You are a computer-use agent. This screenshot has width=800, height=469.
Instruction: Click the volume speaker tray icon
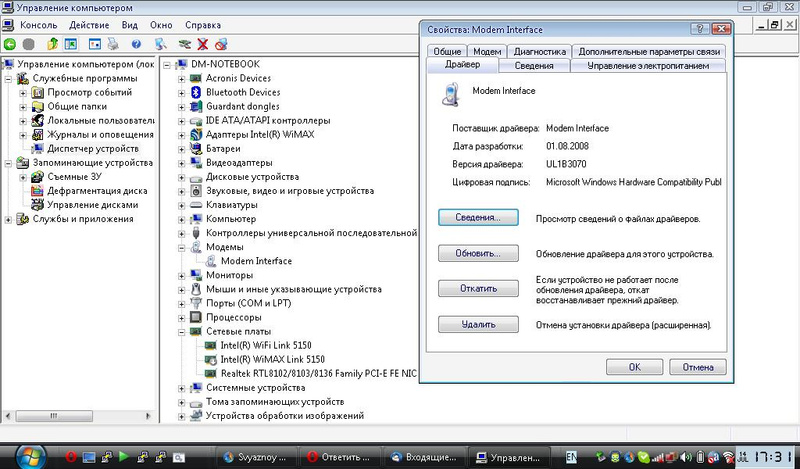(687, 457)
